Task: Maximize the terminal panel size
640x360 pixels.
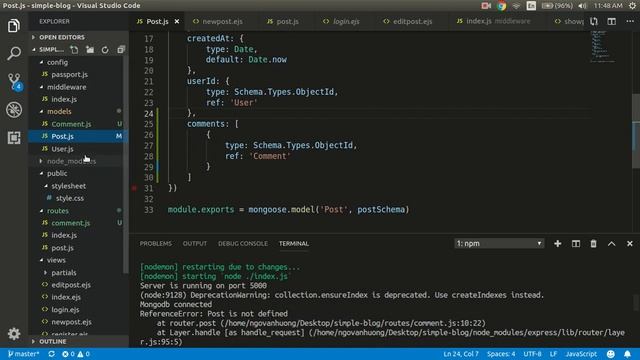Action: tap(611, 244)
